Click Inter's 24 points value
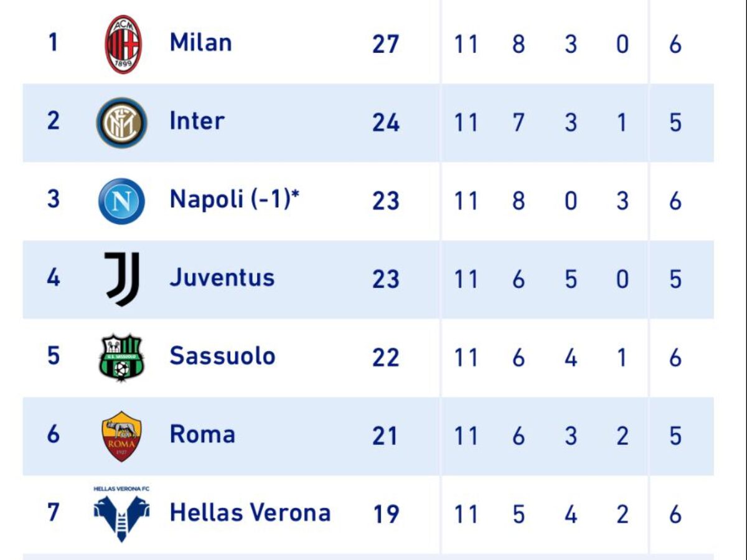747x560 pixels. point(385,123)
